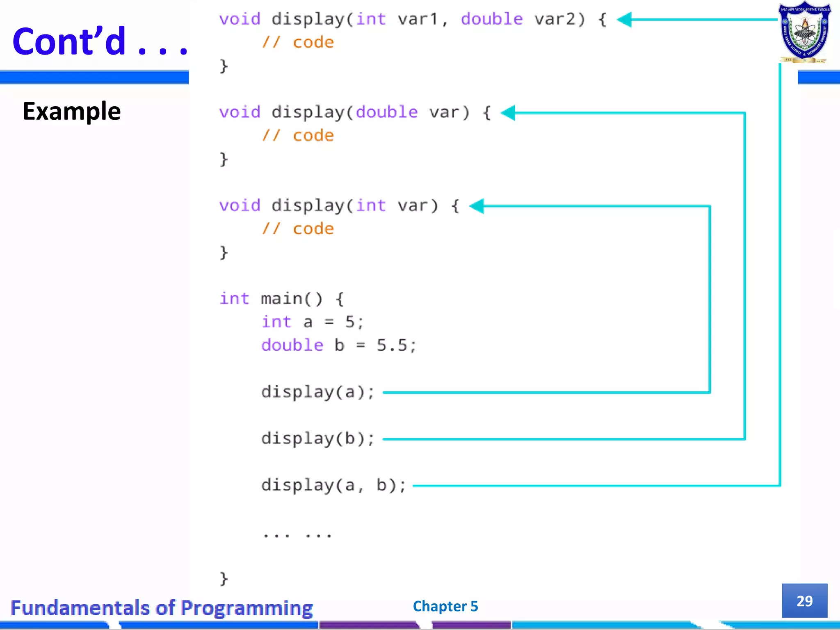
Task: Click the page number 29 box
Action: (x=804, y=600)
